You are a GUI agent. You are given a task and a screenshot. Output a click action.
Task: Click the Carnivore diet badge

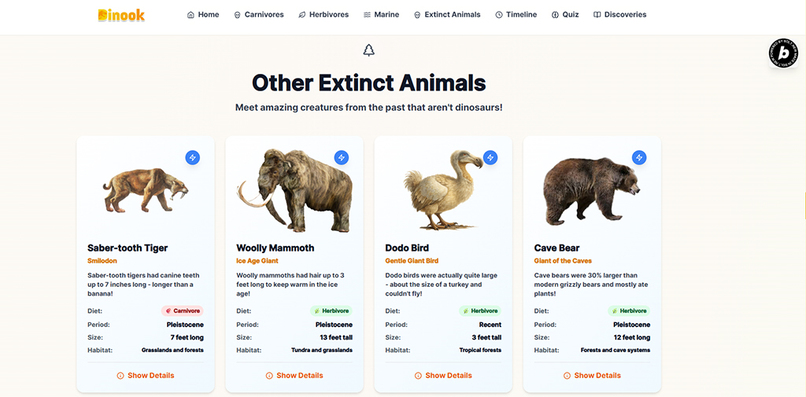point(182,311)
